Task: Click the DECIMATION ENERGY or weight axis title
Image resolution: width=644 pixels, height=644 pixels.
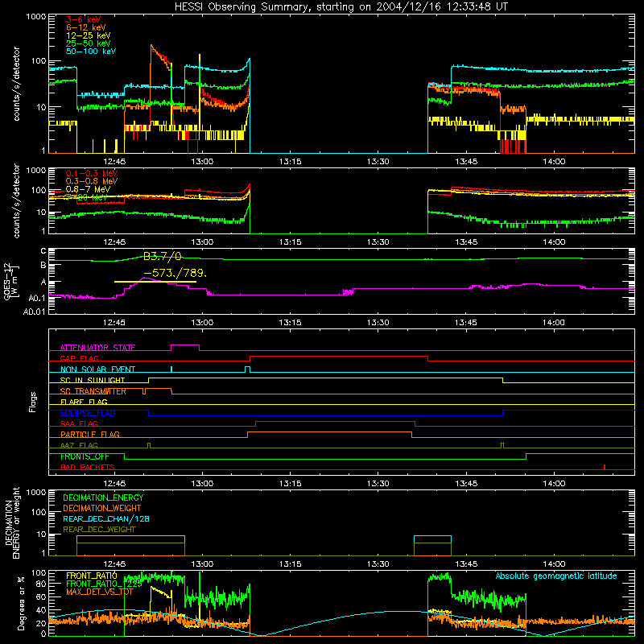Action: click(12, 522)
